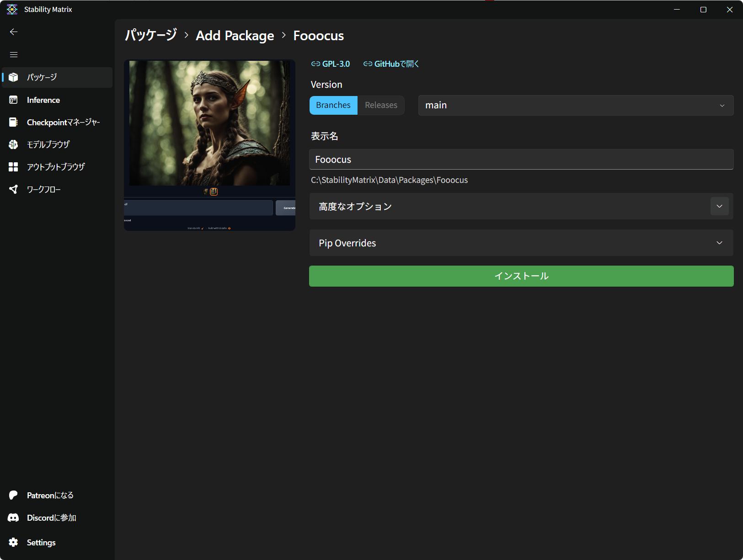Click the Discordに参加 icon
The height and width of the screenshot is (560, 743).
[13, 517]
